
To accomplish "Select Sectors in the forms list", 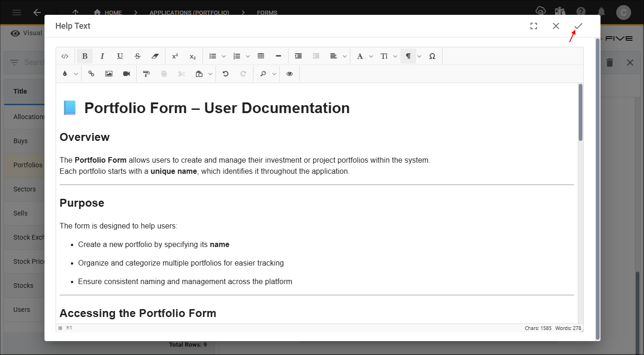I will [25, 189].
